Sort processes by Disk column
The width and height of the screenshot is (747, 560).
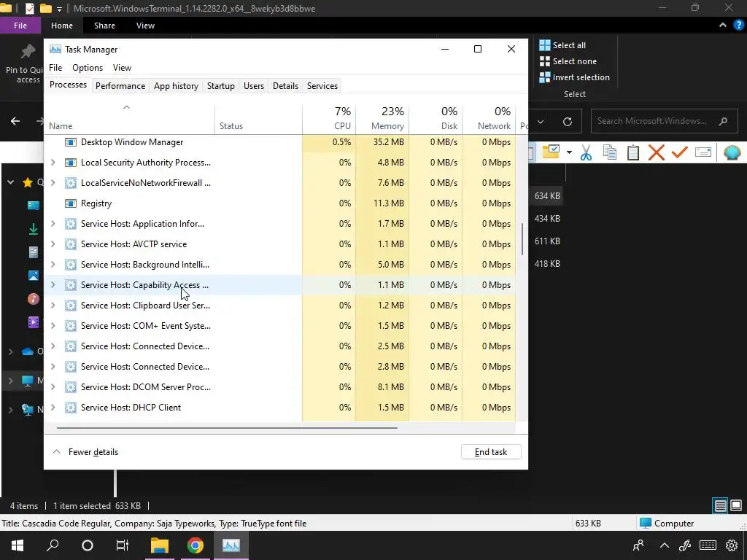click(x=436, y=117)
